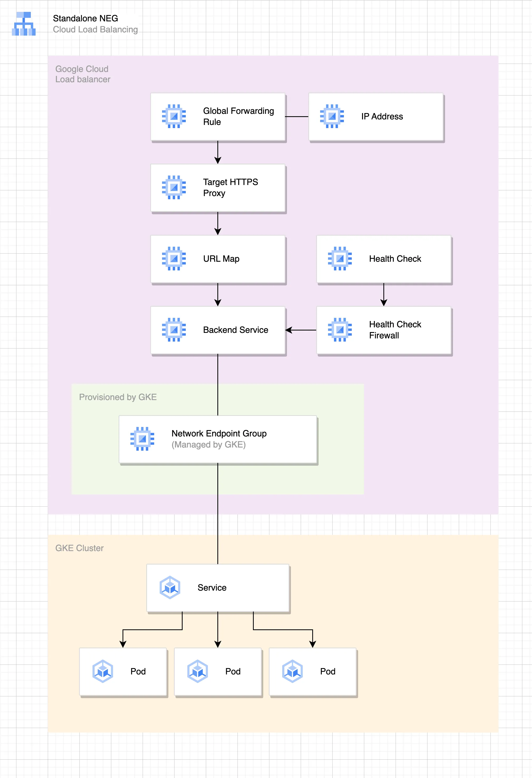Click the 'Global Forwarding Rule' label

[238, 116]
